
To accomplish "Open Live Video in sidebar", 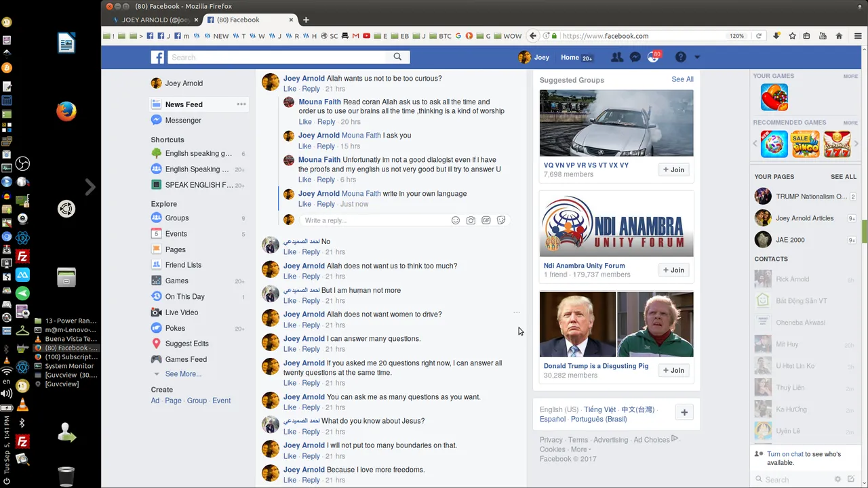I will pos(182,312).
